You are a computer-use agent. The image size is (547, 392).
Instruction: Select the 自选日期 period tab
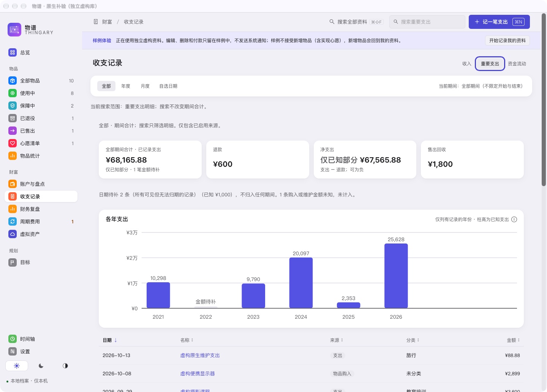point(168,86)
